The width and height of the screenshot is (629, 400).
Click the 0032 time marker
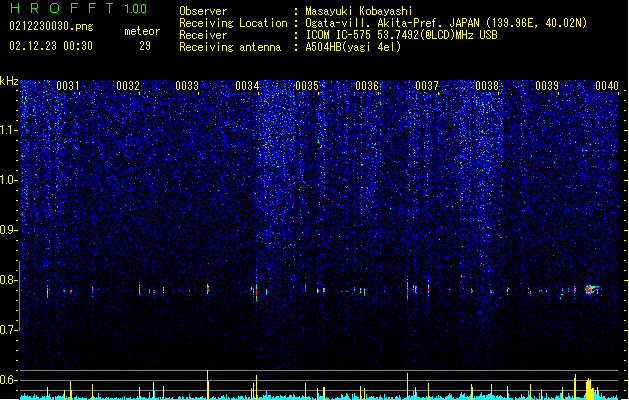(x=128, y=86)
